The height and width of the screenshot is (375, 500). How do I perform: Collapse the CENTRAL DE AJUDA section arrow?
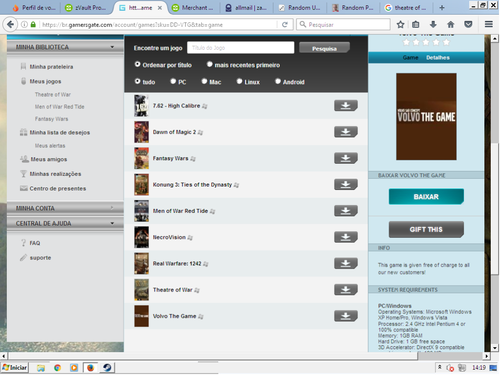coord(112,223)
